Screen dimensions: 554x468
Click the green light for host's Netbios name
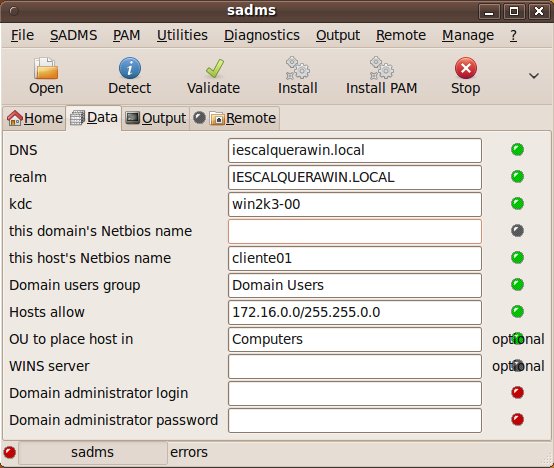(x=517, y=257)
